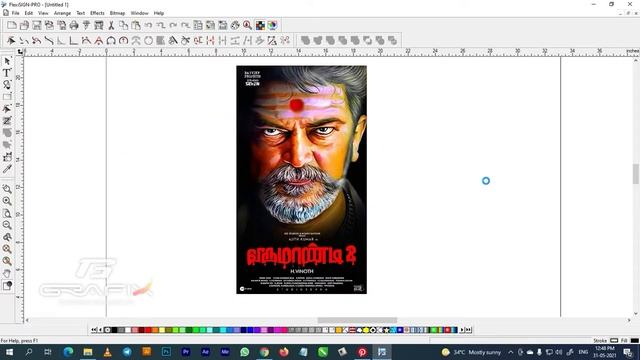
Task: Open the color swatch grid icon in toolbar
Action: (260, 25)
